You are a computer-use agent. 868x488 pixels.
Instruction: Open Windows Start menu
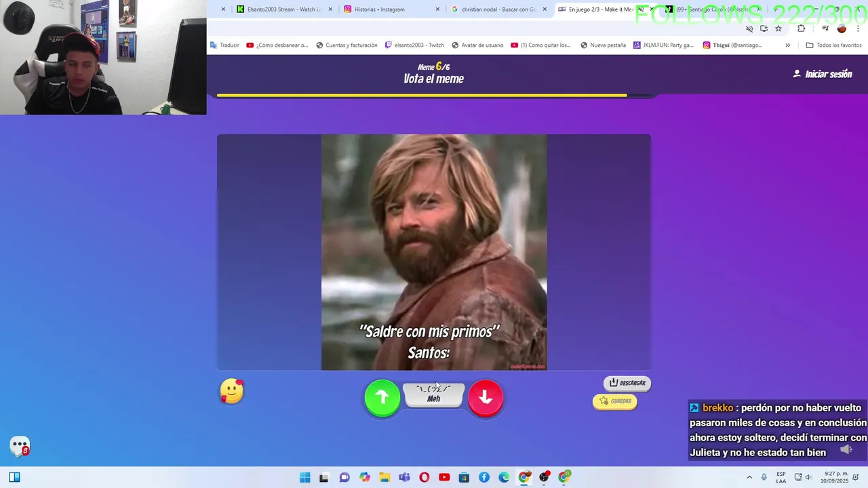coord(305,477)
